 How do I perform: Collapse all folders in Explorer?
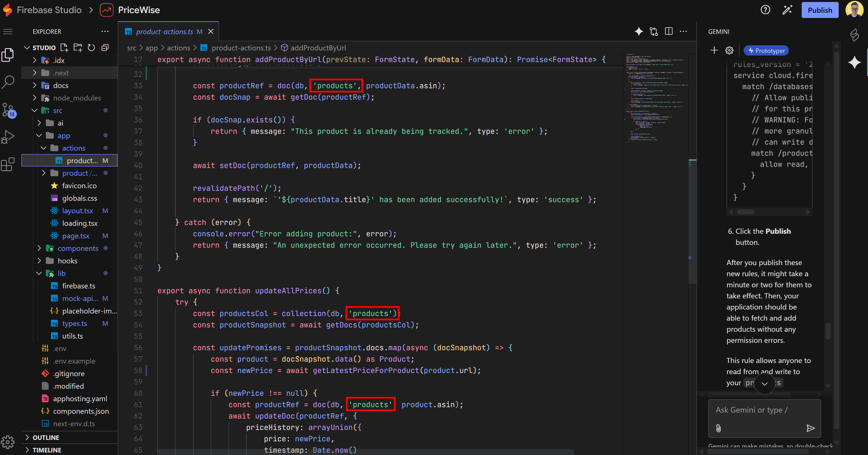coord(105,48)
